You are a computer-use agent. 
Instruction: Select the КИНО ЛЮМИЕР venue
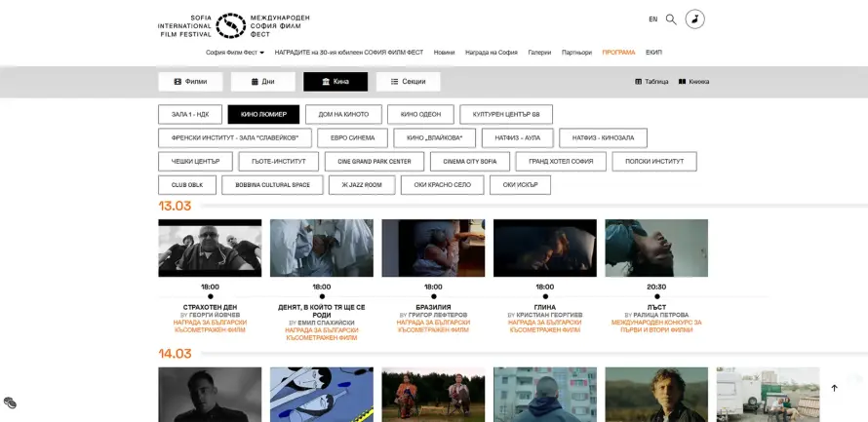click(263, 114)
